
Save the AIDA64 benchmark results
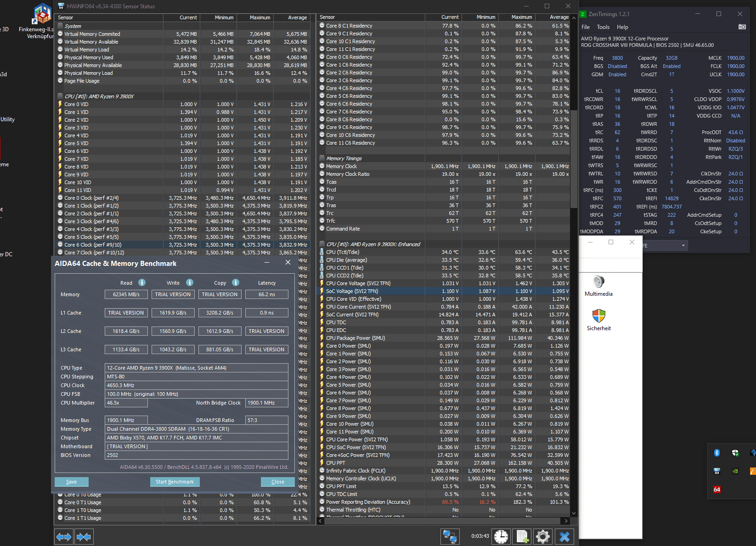pos(72,482)
